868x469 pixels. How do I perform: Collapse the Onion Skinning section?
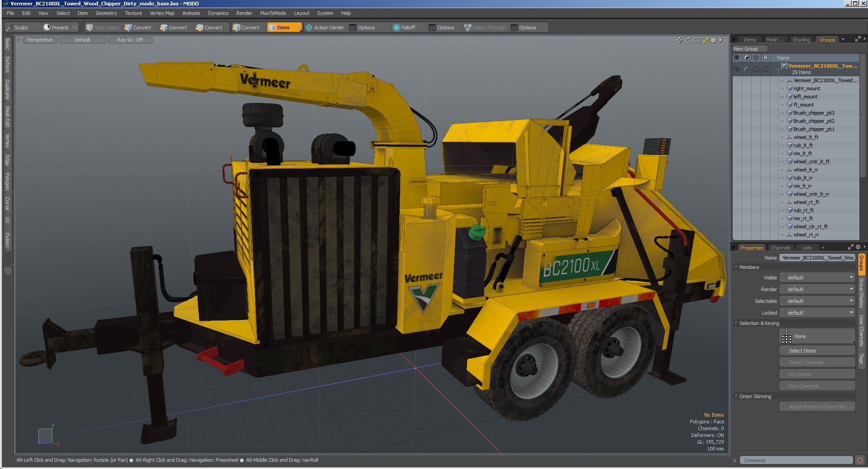click(736, 396)
